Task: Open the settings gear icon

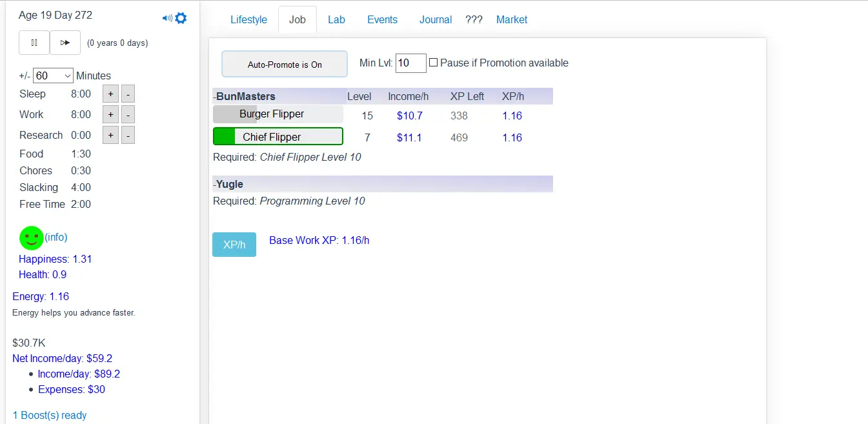Action: coord(181,18)
